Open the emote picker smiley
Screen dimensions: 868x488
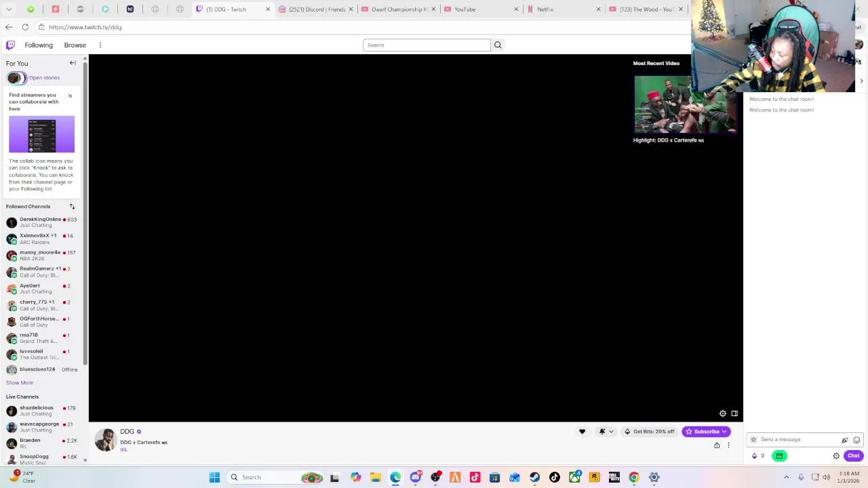[x=856, y=440]
